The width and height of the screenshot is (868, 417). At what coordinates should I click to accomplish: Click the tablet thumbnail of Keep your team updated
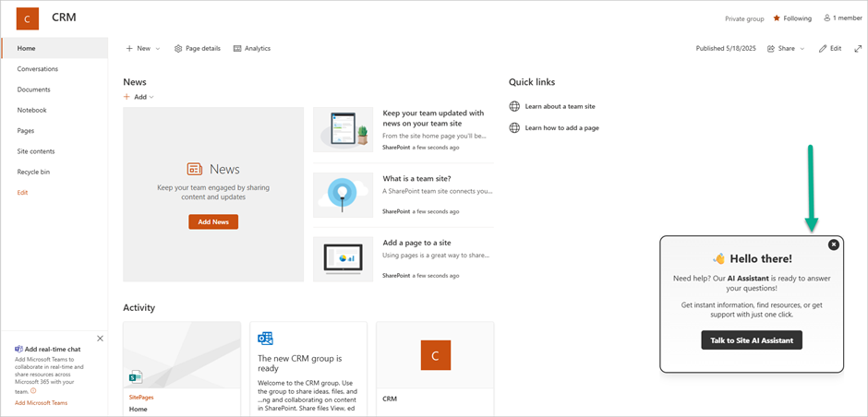(344, 130)
